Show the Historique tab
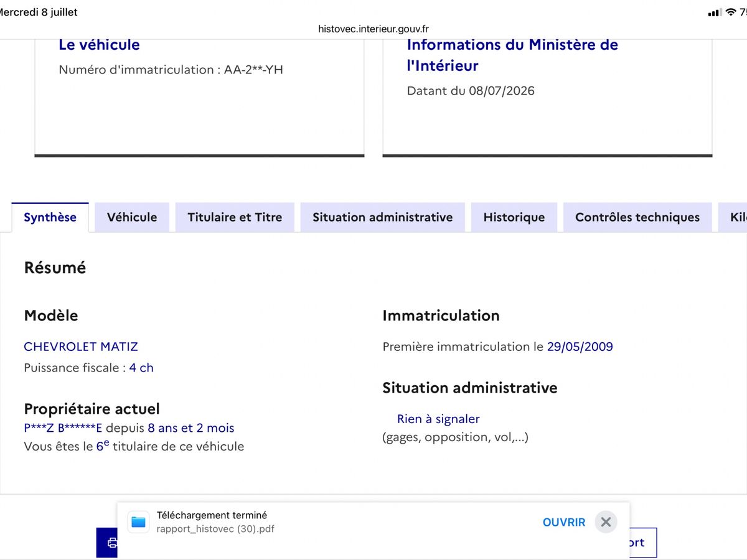The width and height of the screenshot is (747, 560). (x=514, y=217)
